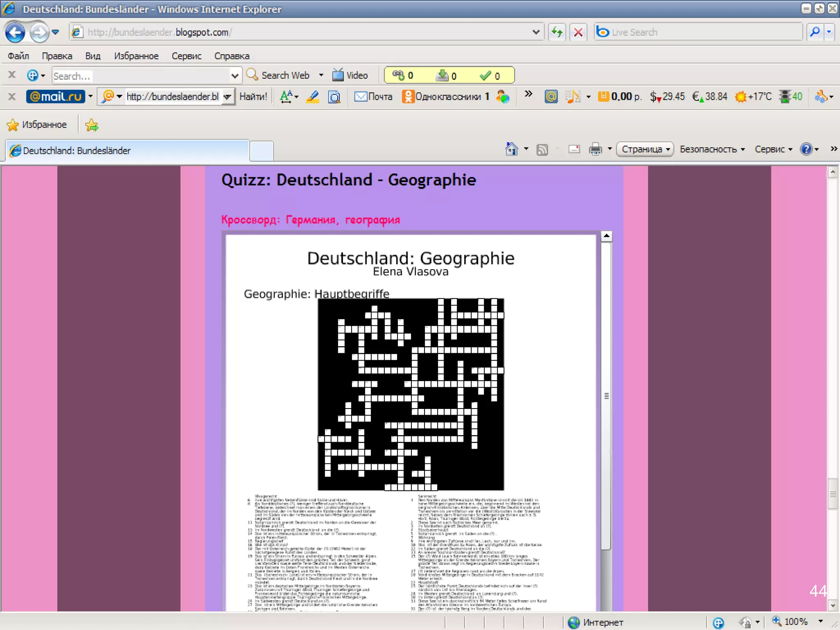The width and height of the screenshot is (840, 630).
Task: Click the Refresh page icon
Action: point(557,32)
